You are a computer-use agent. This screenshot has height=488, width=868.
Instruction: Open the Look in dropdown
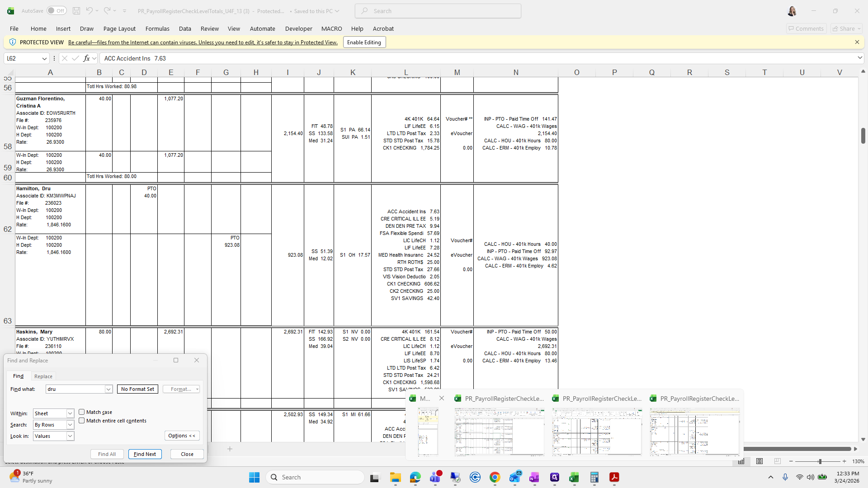click(x=70, y=436)
